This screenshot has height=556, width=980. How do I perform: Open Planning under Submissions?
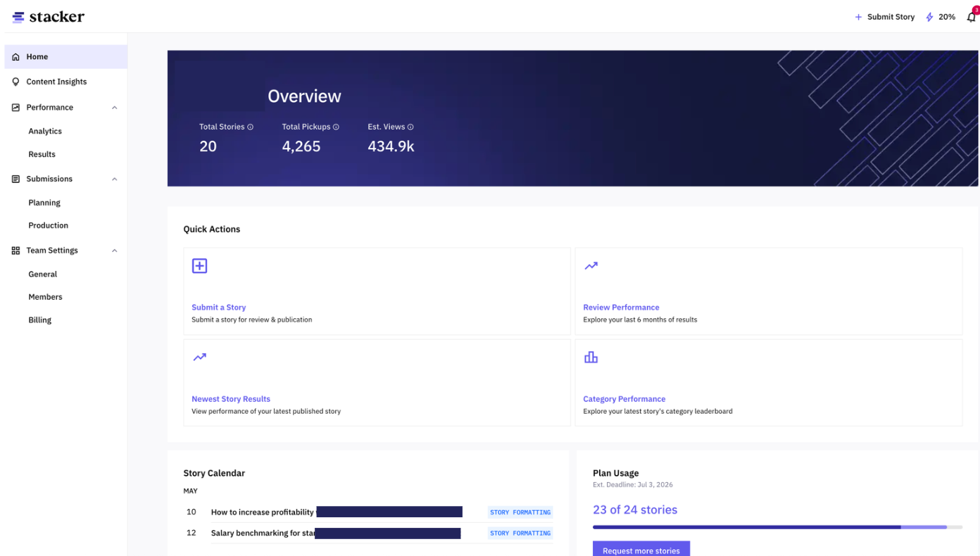pos(44,203)
